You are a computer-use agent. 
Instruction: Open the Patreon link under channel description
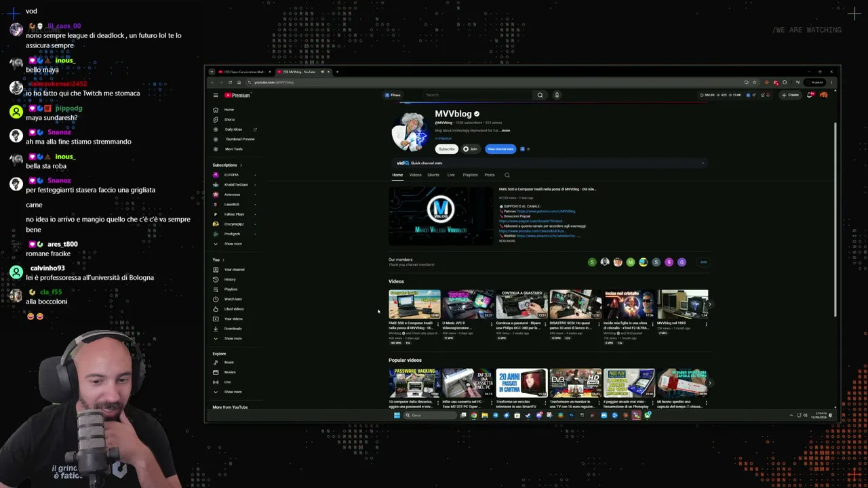click(x=445, y=138)
